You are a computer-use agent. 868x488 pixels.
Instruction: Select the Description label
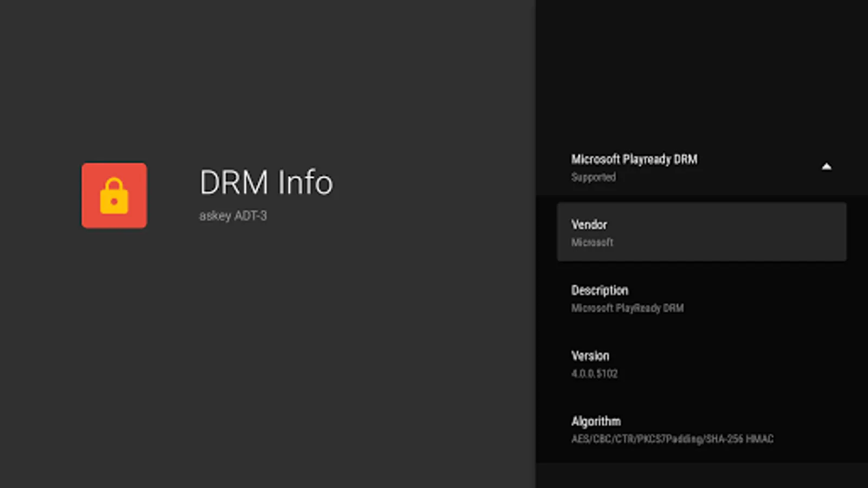tap(599, 290)
